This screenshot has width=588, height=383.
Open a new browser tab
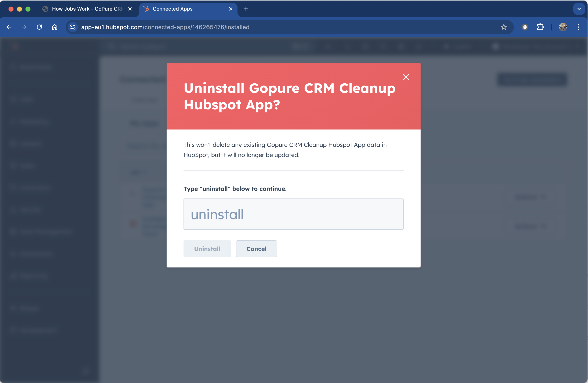(x=246, y=9)
